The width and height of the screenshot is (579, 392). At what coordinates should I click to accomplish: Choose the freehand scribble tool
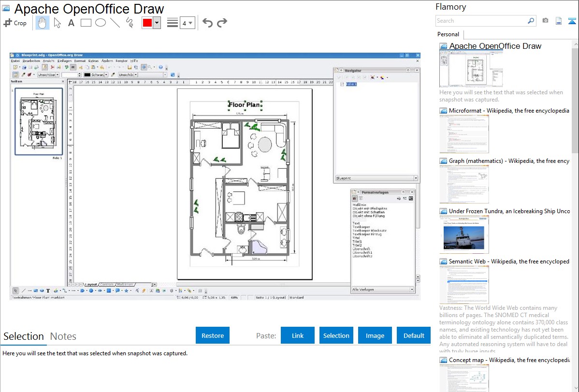pyautogui.click(x=130, y=23)
